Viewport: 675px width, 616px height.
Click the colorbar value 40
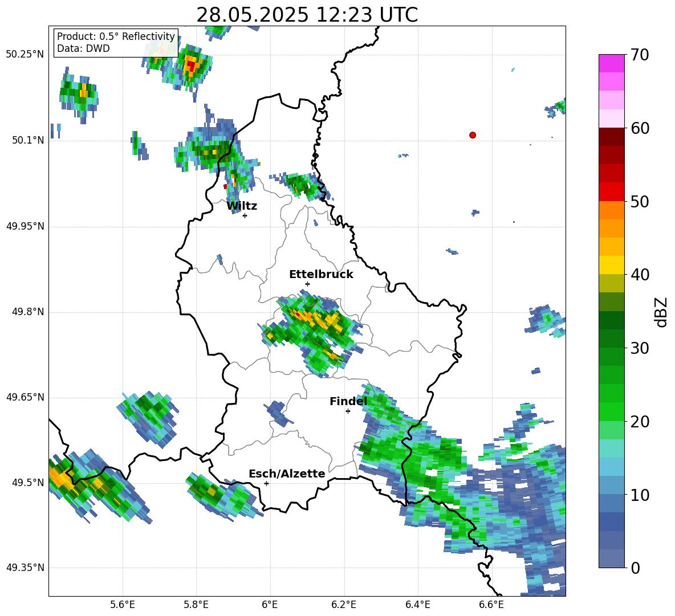tap(639, 275)
